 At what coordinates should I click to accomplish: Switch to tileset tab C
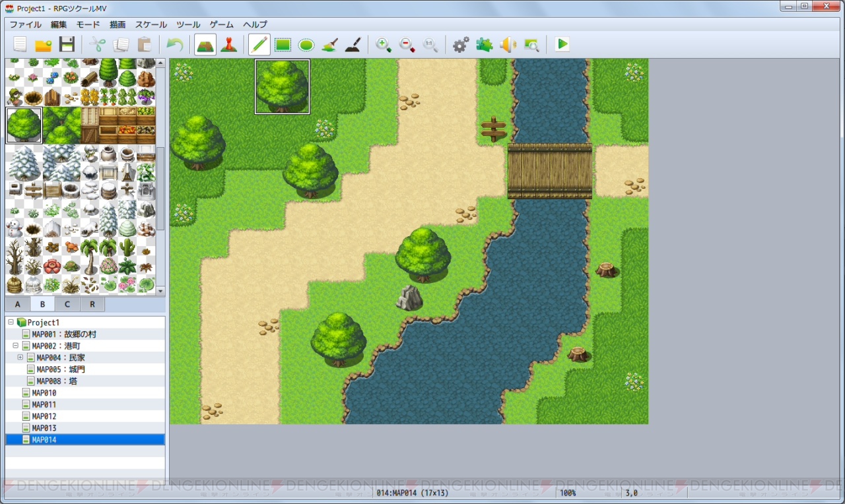[x=67, y=304]
